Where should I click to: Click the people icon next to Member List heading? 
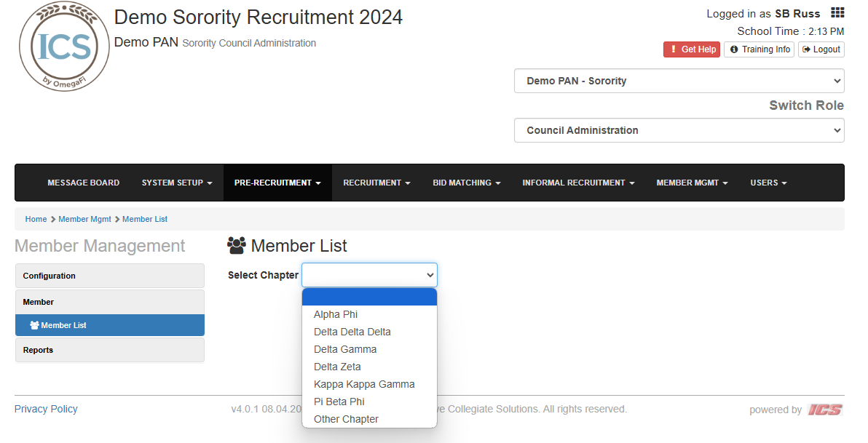tap(236, 246)
